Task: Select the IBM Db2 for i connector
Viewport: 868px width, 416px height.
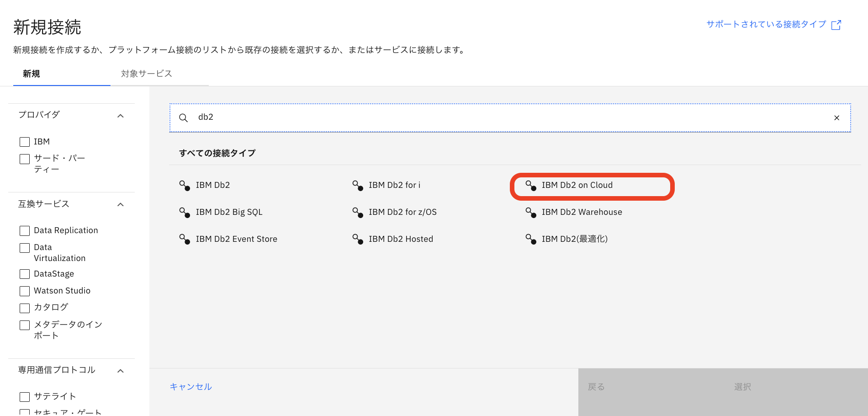Action: (x=395, y=185)
